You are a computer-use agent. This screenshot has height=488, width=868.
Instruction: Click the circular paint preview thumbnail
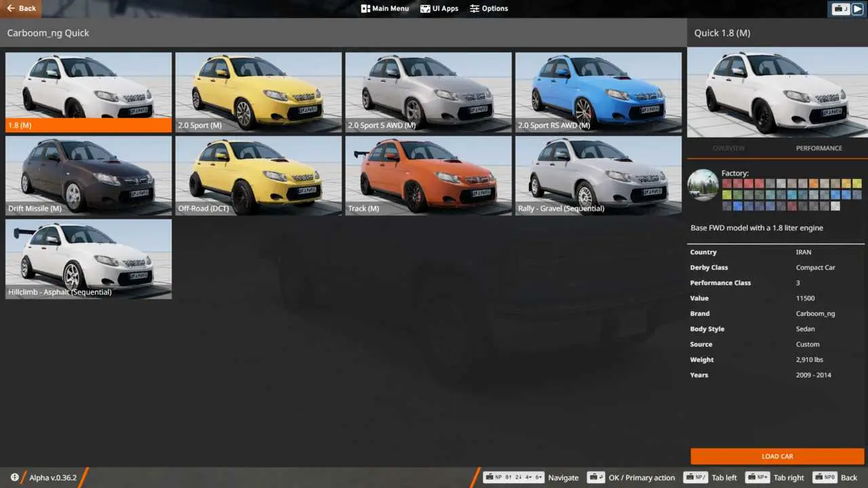(x=703, y=185)
